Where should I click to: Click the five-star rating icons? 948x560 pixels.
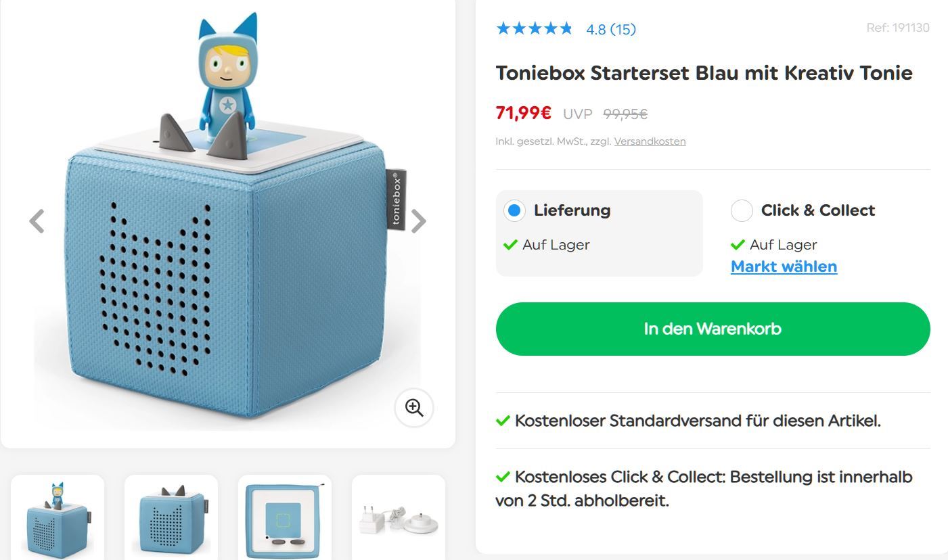(x=534, y=28)
